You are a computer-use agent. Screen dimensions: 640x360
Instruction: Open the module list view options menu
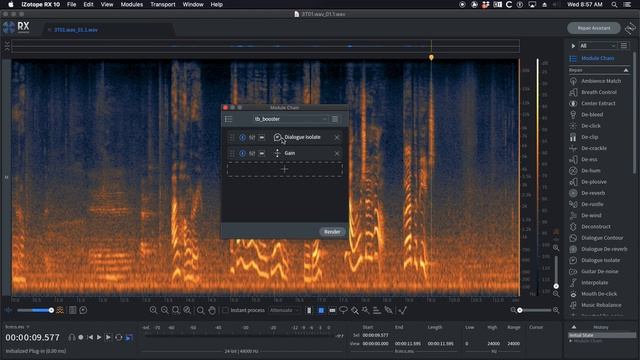[x=624, y=46]
